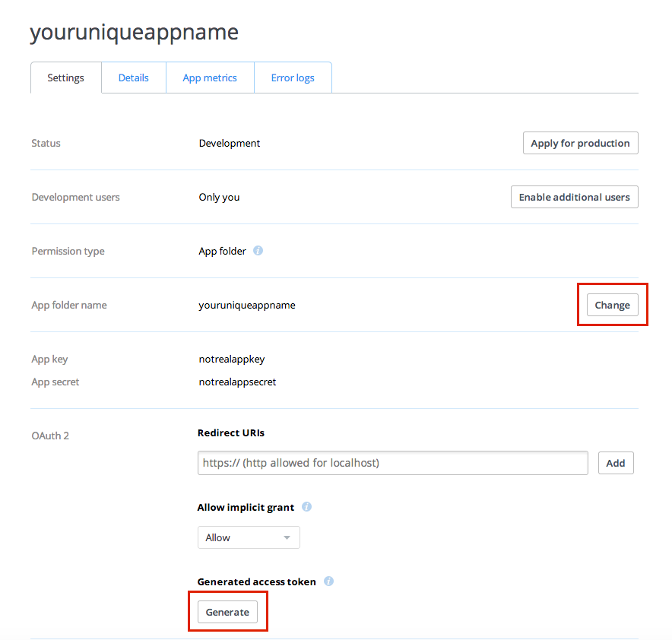This screenshot has height=640, width=672.
Task: Click Apply for production button
Action: (580, 143)
